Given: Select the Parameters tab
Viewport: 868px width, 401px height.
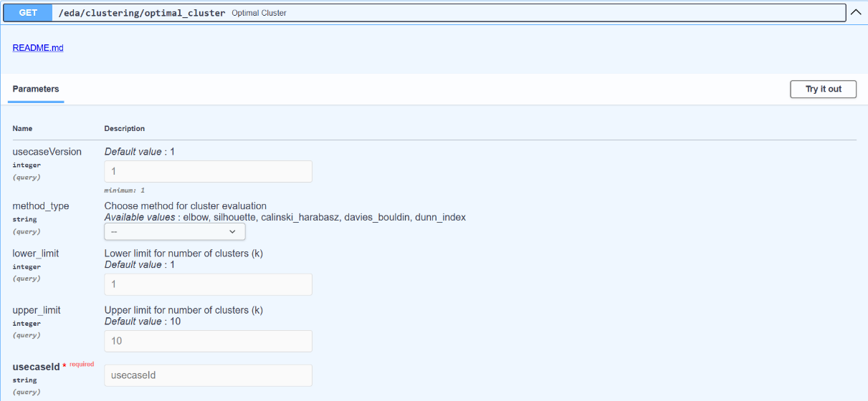Looking at the screenshot, I should click(x=36, y=90).
